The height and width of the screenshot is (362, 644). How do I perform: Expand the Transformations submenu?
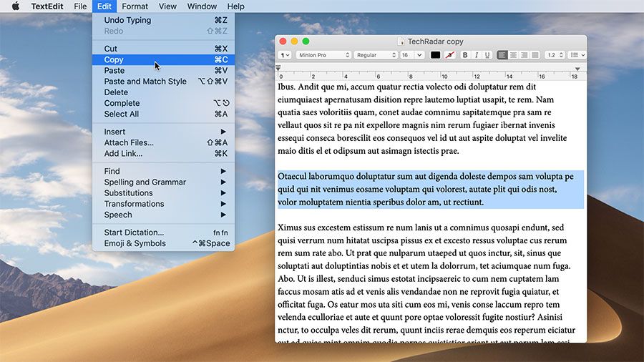coord(163,204)
